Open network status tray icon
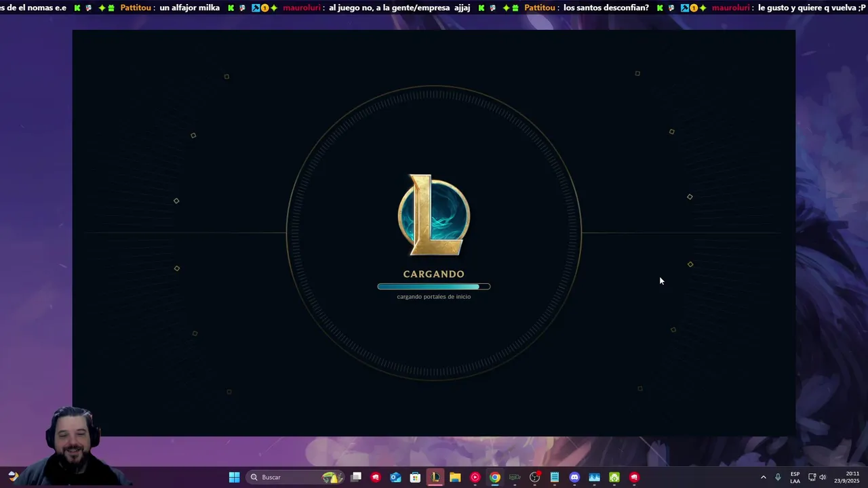Image resolution: width=868 pixels, height=488 pixels. 812,477
